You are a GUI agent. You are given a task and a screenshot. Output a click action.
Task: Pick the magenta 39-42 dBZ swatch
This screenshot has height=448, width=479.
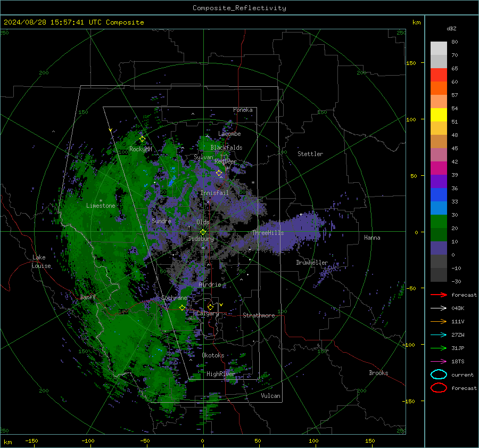(x=439, y=168)
